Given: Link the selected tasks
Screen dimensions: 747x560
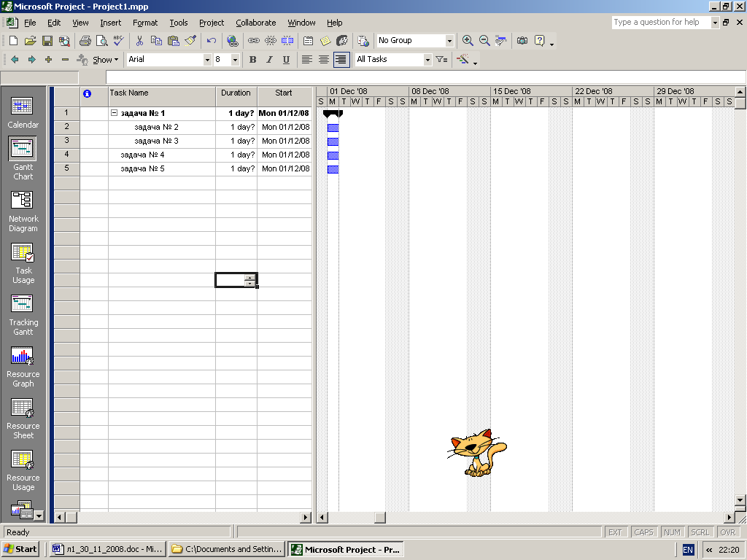Looking at the screenshot, I should click(x=253, y=41).
